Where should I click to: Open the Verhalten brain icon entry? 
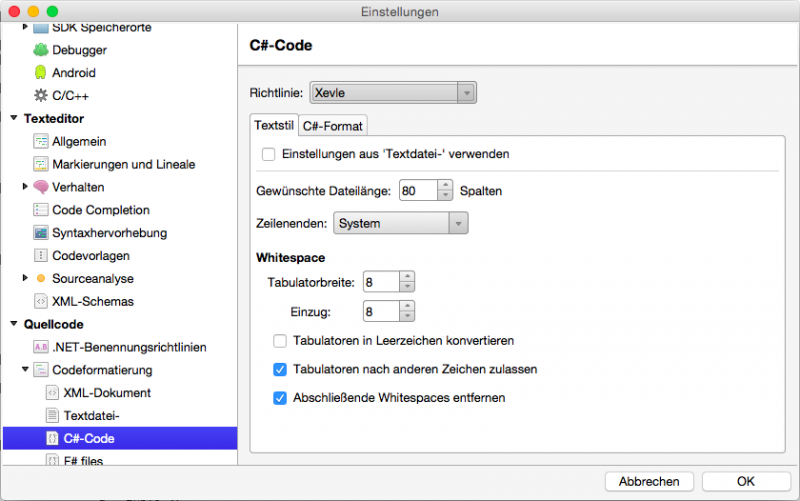pyautogui.click(x=41, y=187)
